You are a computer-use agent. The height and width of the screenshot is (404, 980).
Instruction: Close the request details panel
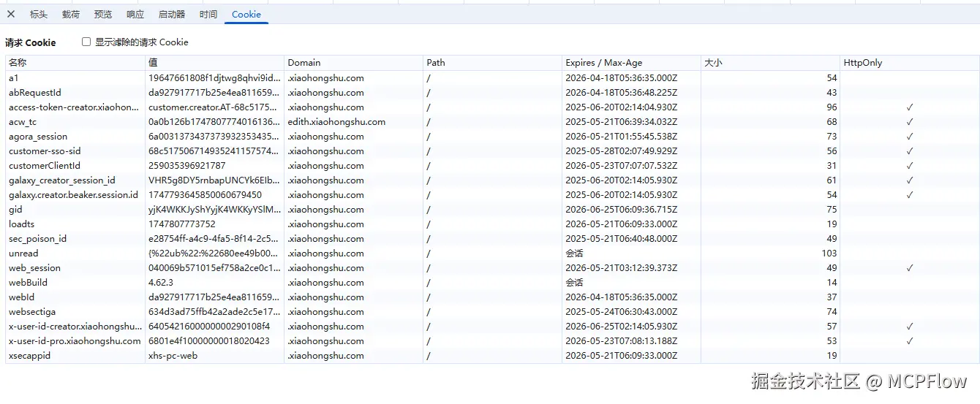(x=11, y=14)
